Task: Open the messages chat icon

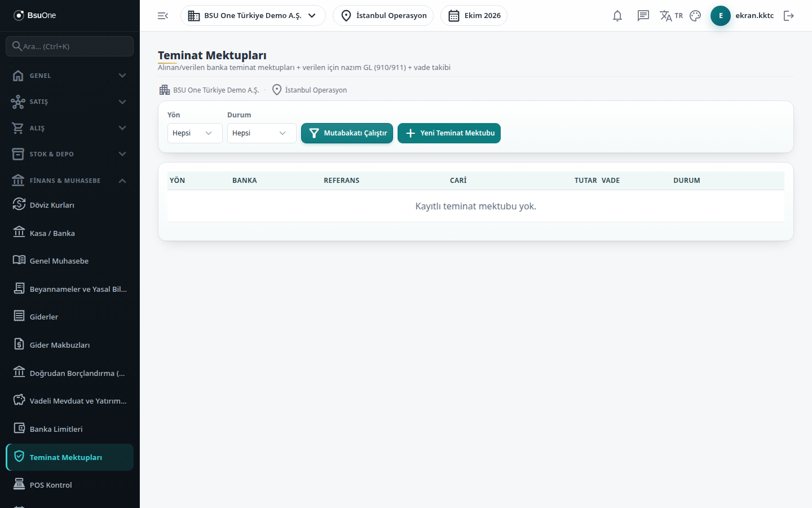Action: [643, 16]
